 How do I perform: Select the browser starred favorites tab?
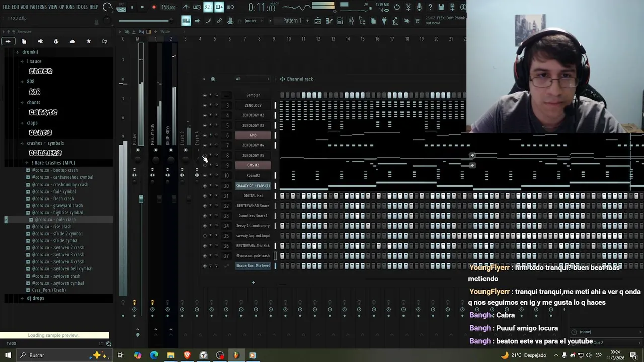click(89, 41)
